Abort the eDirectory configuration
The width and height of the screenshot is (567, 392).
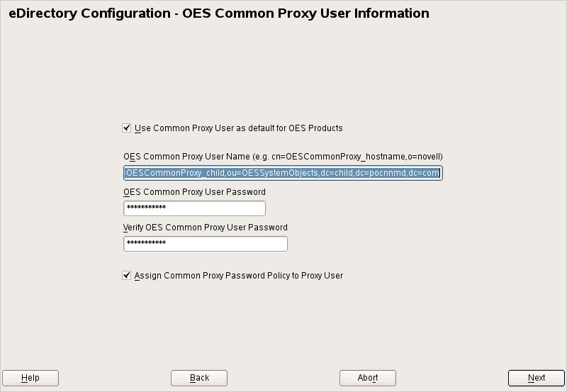367,378
